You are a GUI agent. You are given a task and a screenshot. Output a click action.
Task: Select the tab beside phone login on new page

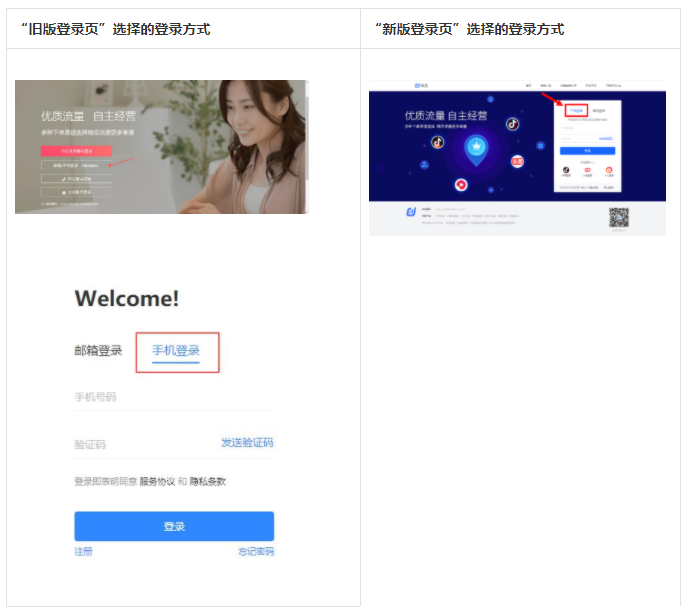pos(598,111)
